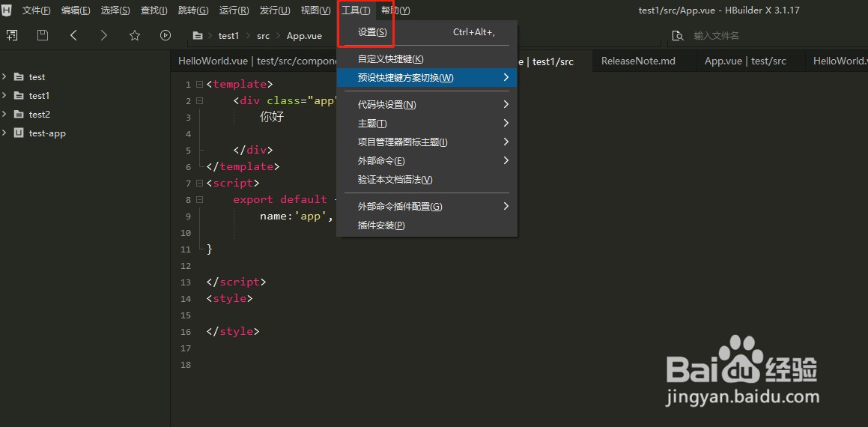This screenshot has width=868, height=427.
Task: Click the save icon in toolbar
Action: [43, 35]
